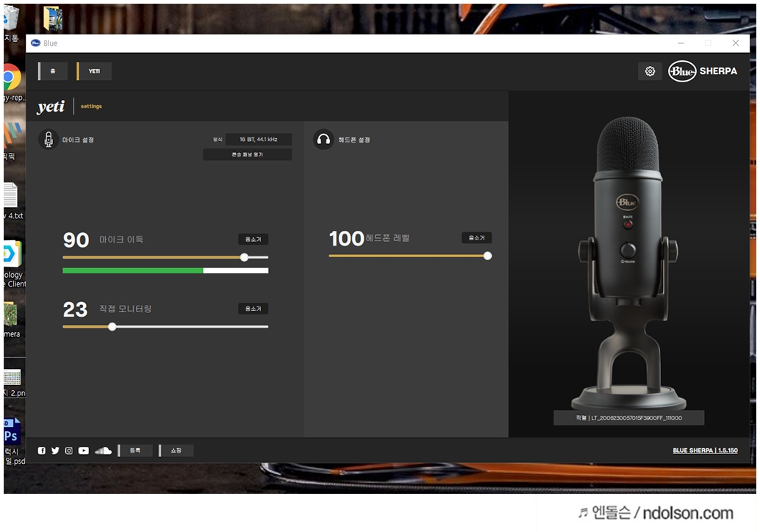Mute the 헤드폰 레벨 headphone level
760x532 pixels.
point(476,237)
